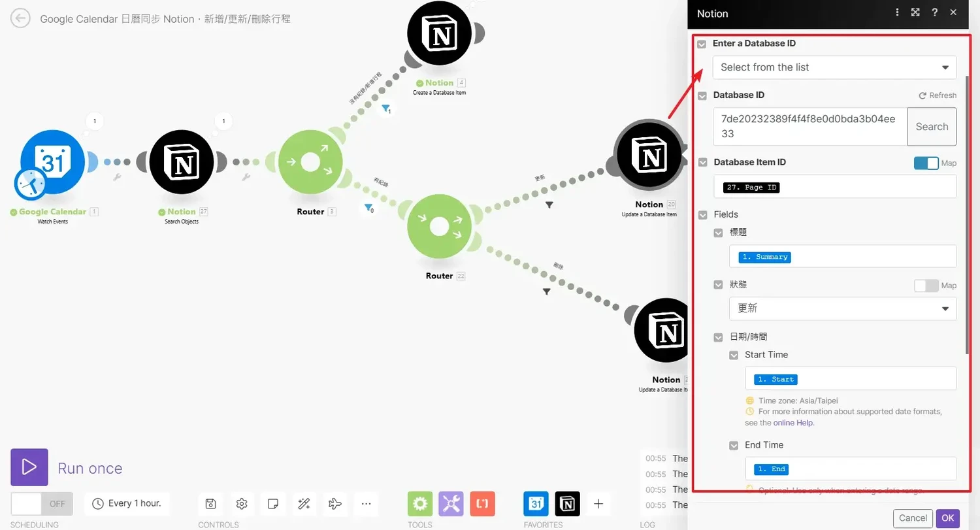Viewport: 980px width, 530px height.
Task: Open filter on the 刪除 route
Action: (x=547, y=291)
